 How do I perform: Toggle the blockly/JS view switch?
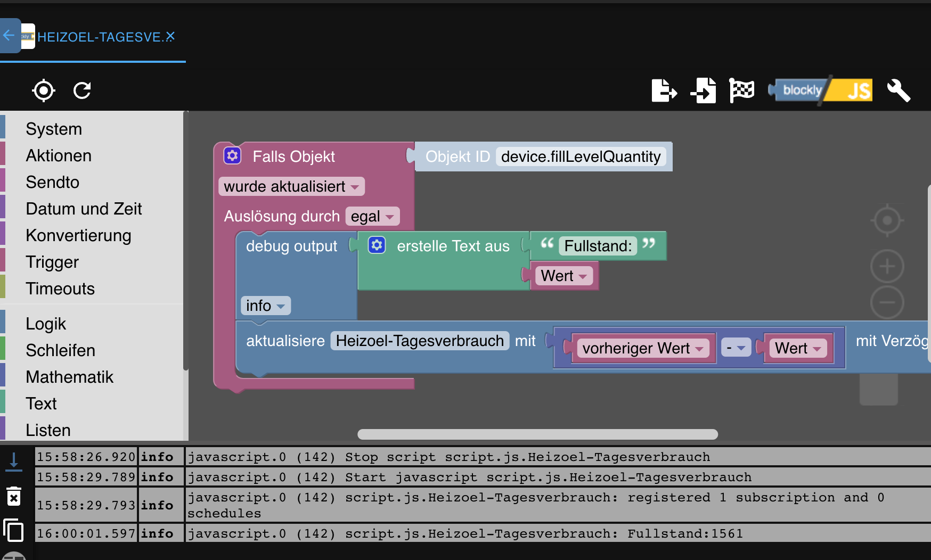821,90
